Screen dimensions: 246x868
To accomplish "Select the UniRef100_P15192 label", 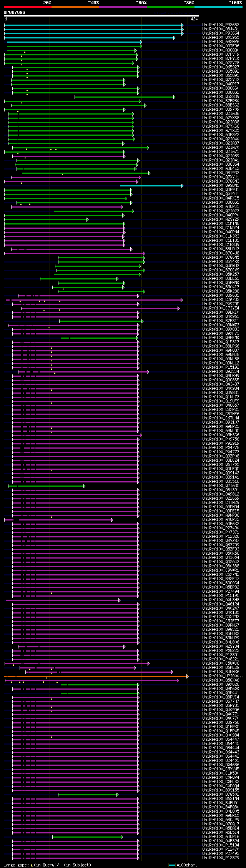I will click(x=221, y=367).
